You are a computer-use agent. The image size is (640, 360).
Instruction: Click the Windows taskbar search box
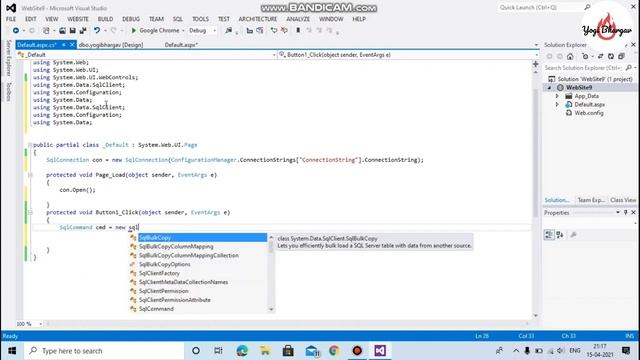(104, 351)
